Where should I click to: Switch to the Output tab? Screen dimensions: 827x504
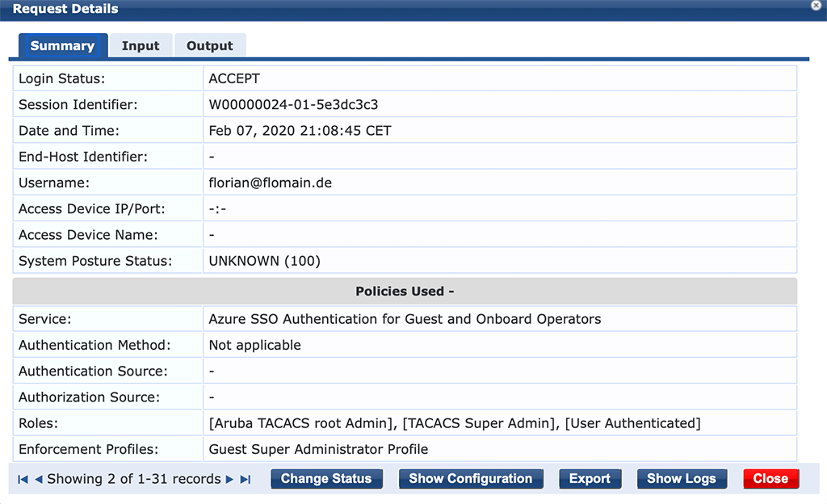click(210, 45)
